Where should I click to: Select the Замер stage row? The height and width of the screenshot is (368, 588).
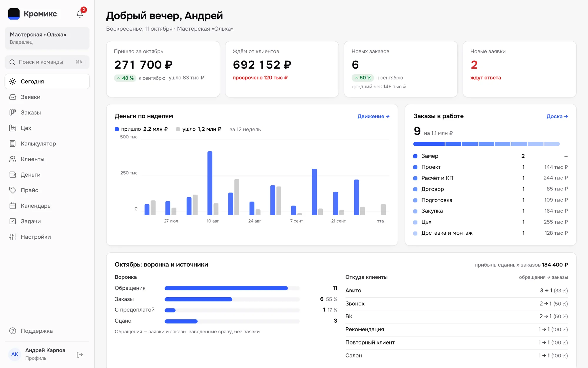pyautogui.click(x=490, y=156)
